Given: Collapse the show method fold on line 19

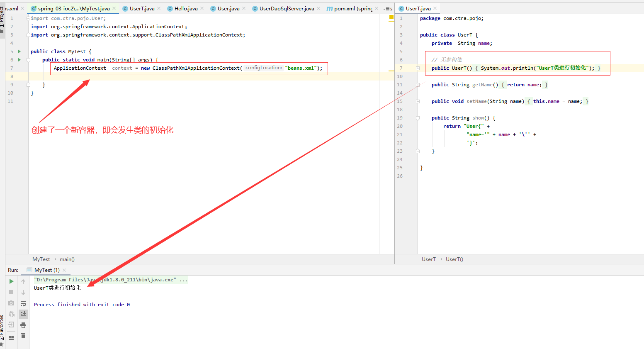Looking at the screenshot, I should (x=418, y=118).
